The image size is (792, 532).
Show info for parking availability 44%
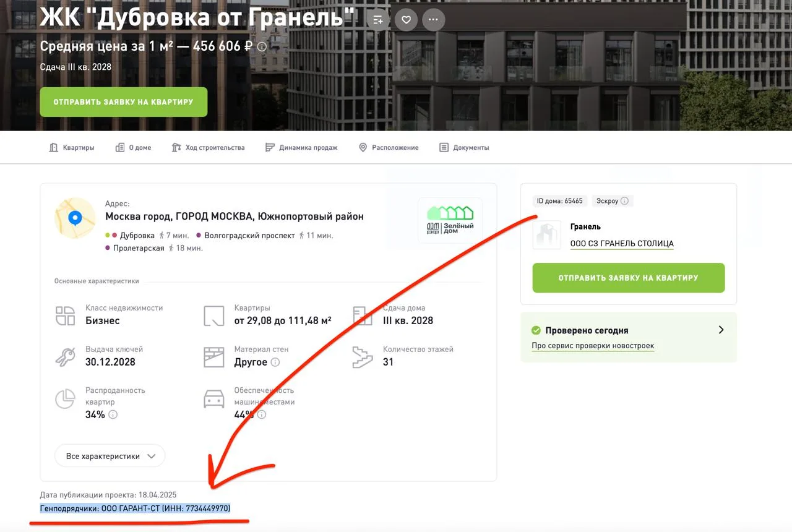click(x=261, y=414)
